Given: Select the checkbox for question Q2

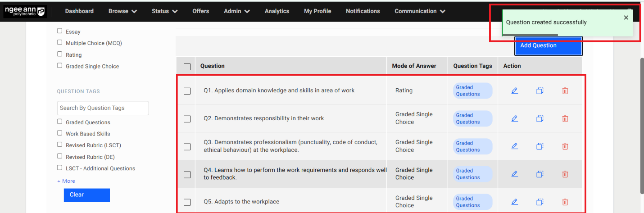Looking at the screenshot, I should point(187,119).
